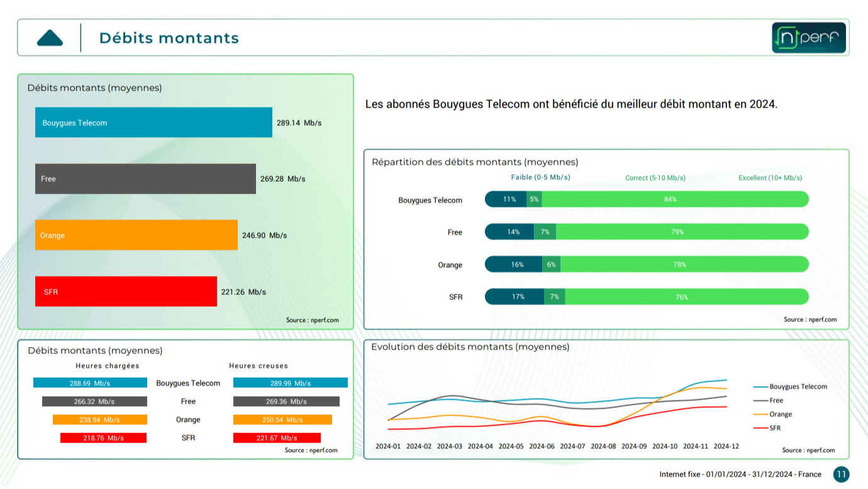Toggle Orange legend entry in evolution chart
The image size is (868, 489).
pos(780,414)
